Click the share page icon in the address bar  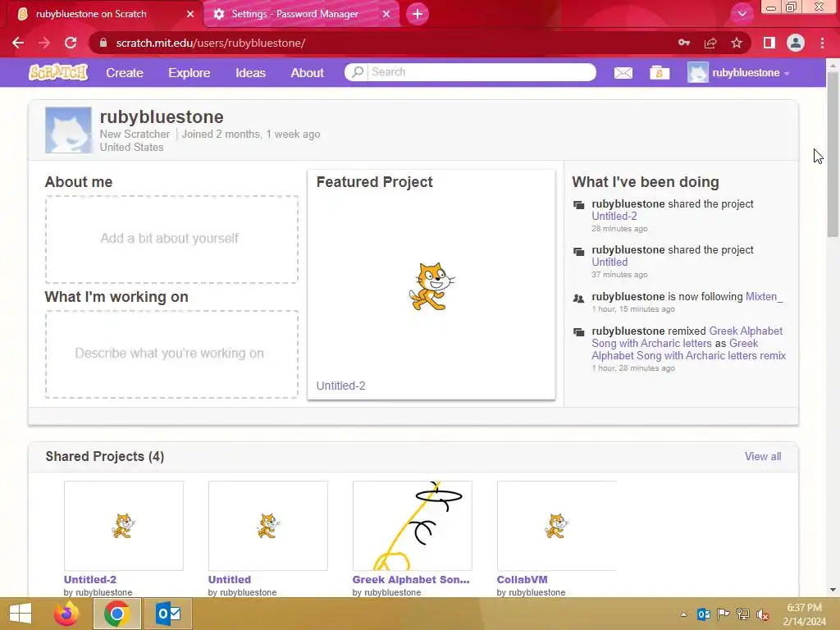point(710,43)
